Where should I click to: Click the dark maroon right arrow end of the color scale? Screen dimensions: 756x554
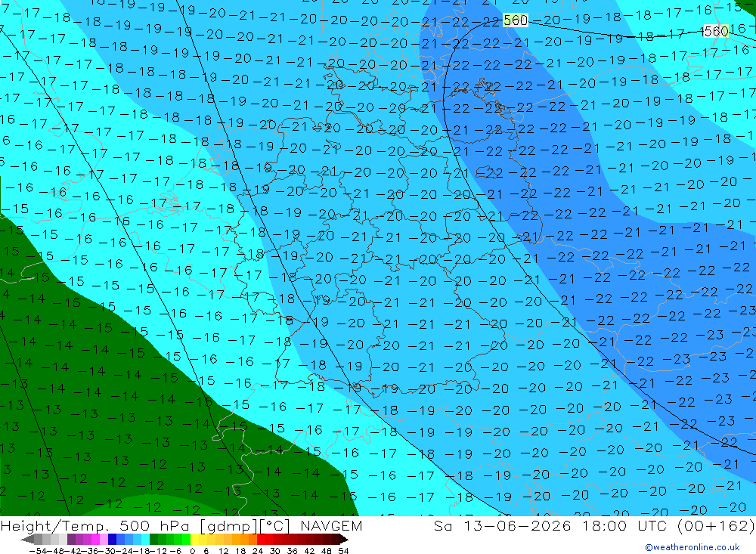coord(344,540)
